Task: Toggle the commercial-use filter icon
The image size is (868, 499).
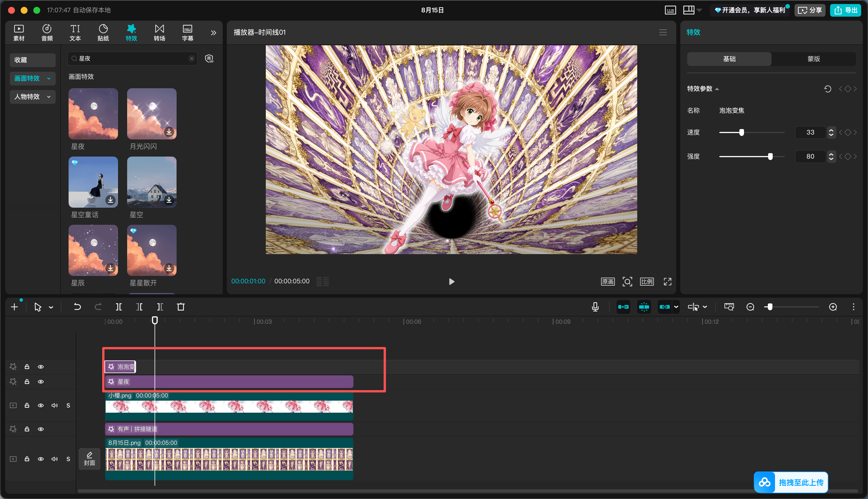Action: (209, 59)
